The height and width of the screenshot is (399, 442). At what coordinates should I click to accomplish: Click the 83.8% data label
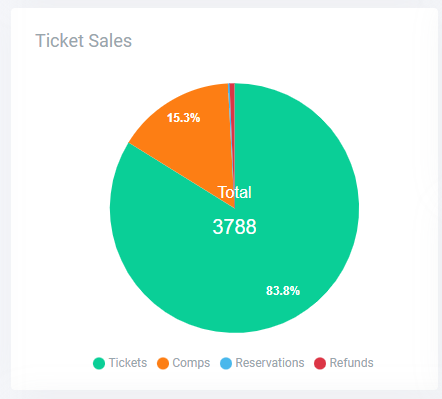pos(283,291)
